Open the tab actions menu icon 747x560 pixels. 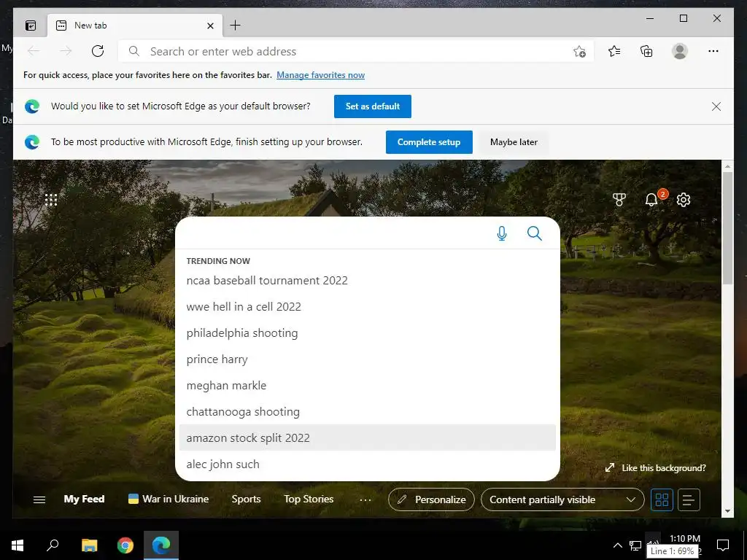31,26
